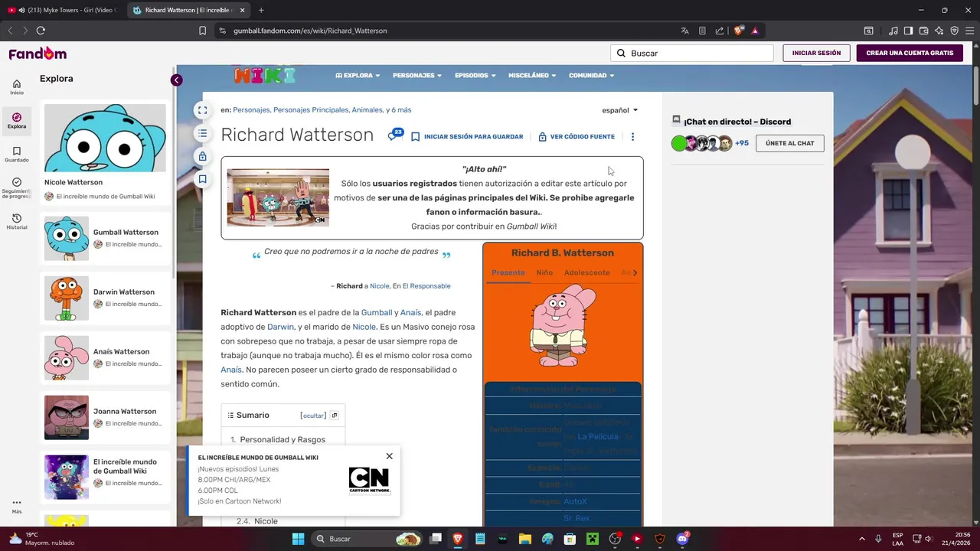Viewport: 980px width, 551px height.
Task: Follow the Darwin link in article
Action: [280, 327]
